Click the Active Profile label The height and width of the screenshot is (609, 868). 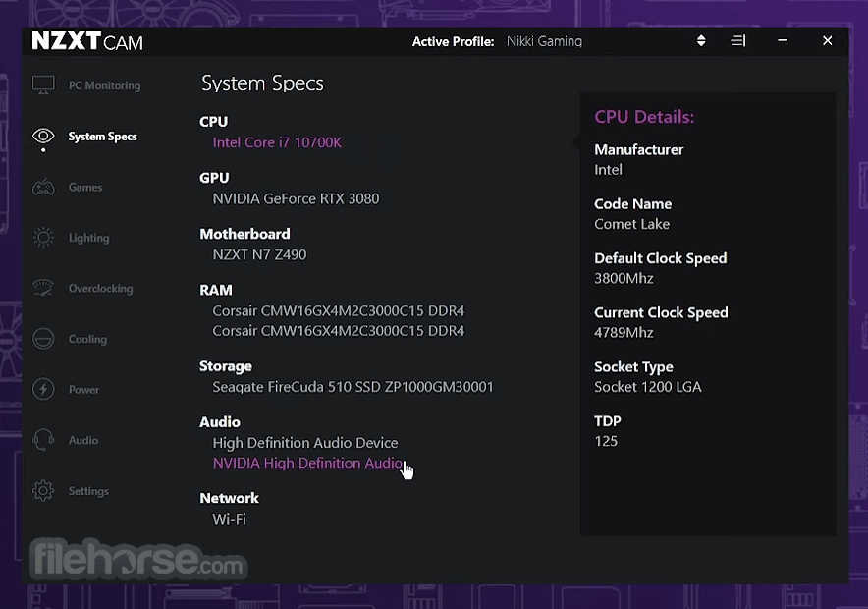click(x=453, y=41)
